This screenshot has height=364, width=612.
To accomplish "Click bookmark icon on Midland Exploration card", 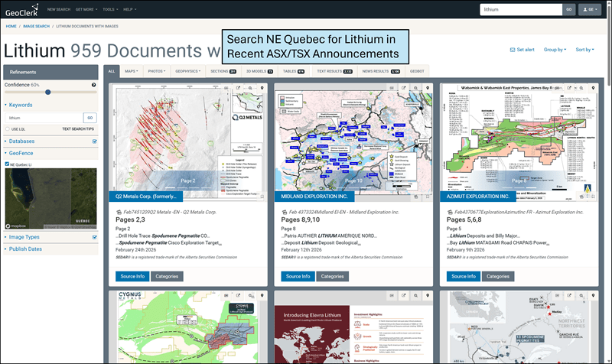I will (x=428, y=197).
